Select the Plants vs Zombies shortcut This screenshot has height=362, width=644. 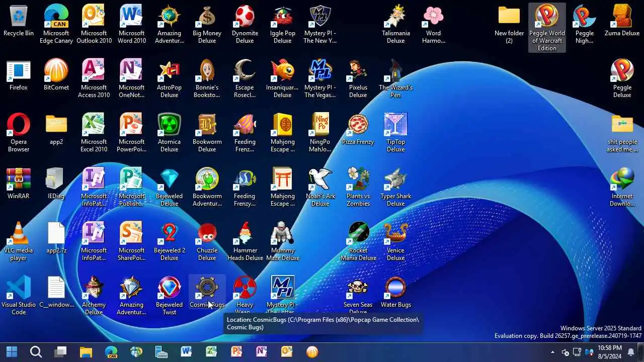click(x=358, y=187)
